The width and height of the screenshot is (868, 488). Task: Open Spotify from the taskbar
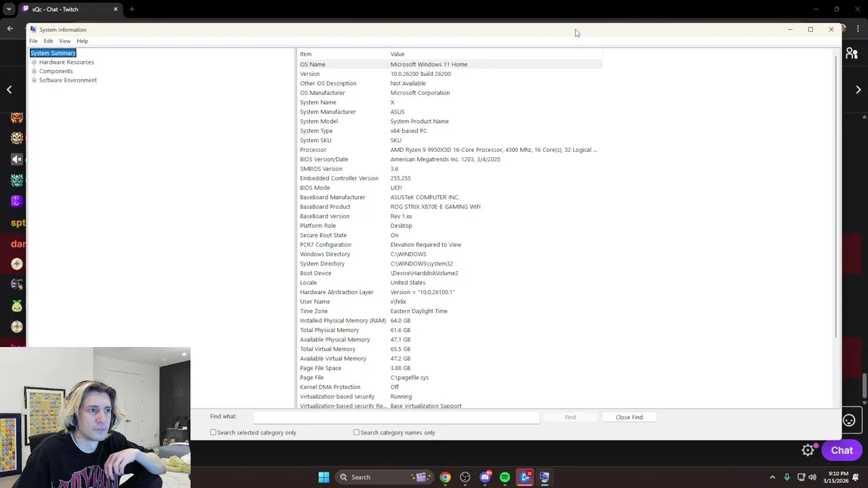[505, 477]
